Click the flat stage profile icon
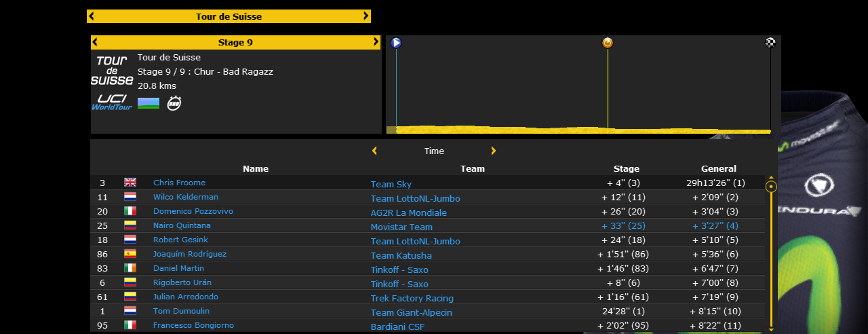The image size is (868, 334). pyautogui.click(x=149, y=103)
